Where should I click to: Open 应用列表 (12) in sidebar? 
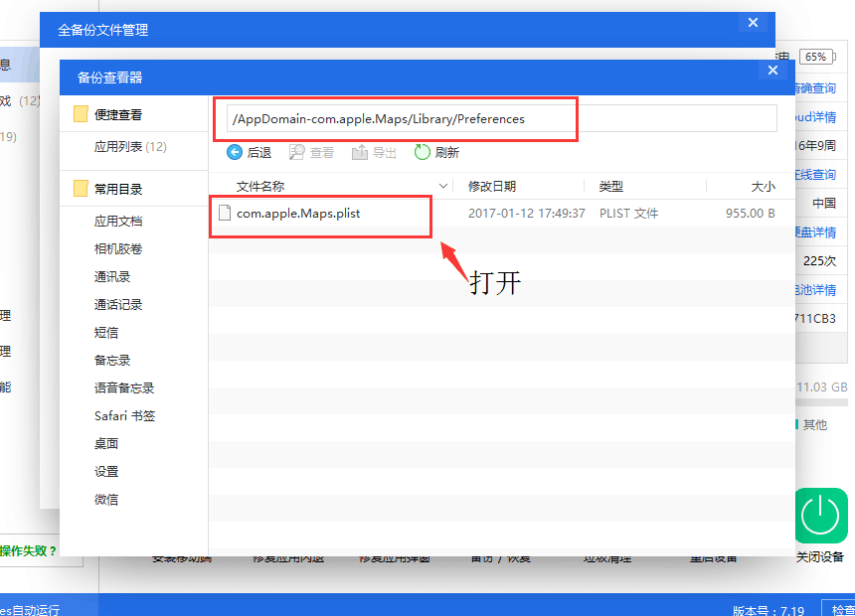tap(130, 147)
